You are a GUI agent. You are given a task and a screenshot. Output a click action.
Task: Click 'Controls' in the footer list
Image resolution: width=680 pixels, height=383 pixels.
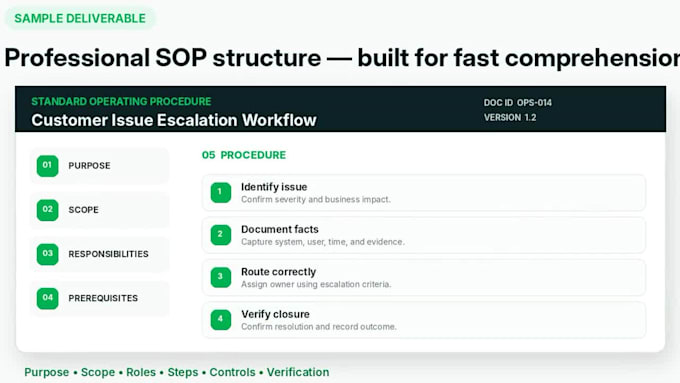click(x=232, y=372)
